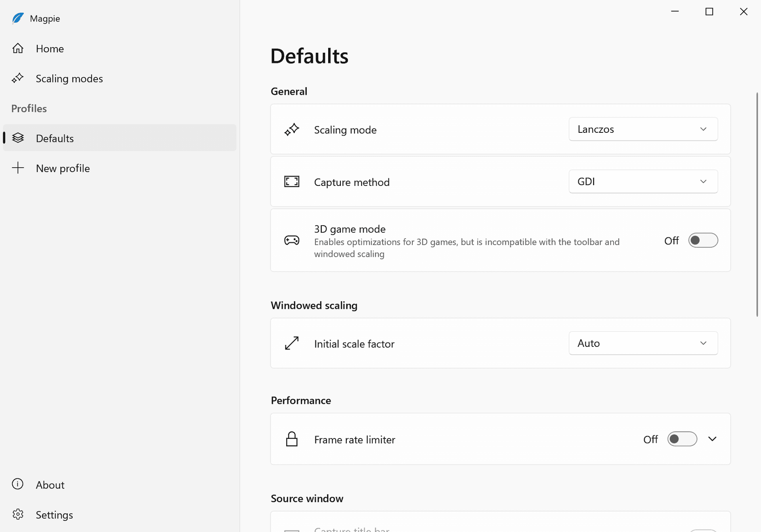Click the vertical scrollbar on the right

pos(757,205)
